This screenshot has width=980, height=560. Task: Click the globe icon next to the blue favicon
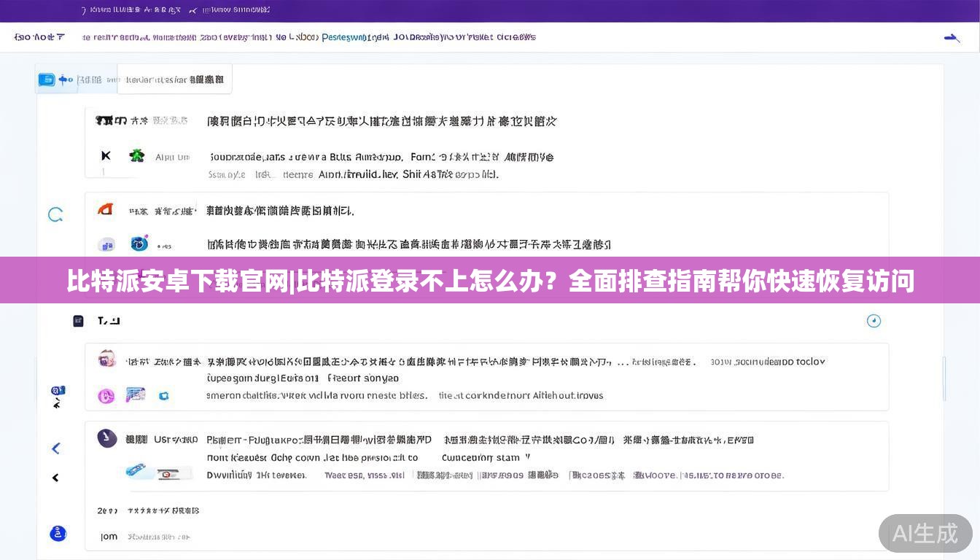(139, 243)
